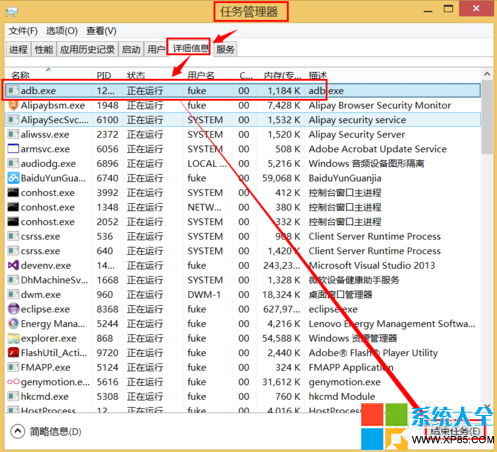The width and height of the screenshot is (497, 452).
Task: Click the conhost.exe icon with PID 2052
Action: tap(13, 222)
